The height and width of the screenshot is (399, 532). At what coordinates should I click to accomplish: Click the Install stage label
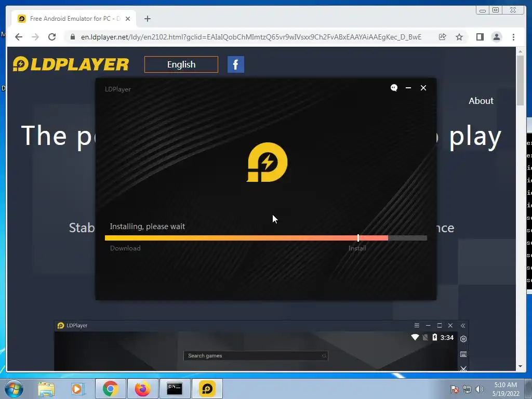pos(357,248)
